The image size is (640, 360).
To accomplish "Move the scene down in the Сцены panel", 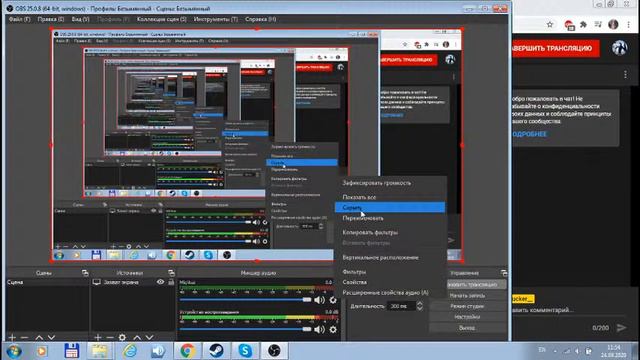I will tap(51, 337).
